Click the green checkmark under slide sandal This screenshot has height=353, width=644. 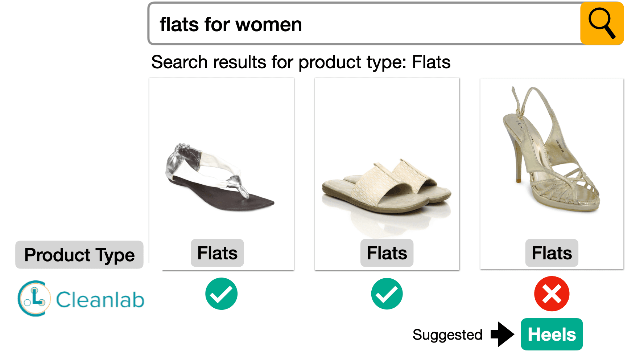tap(387, 294)
